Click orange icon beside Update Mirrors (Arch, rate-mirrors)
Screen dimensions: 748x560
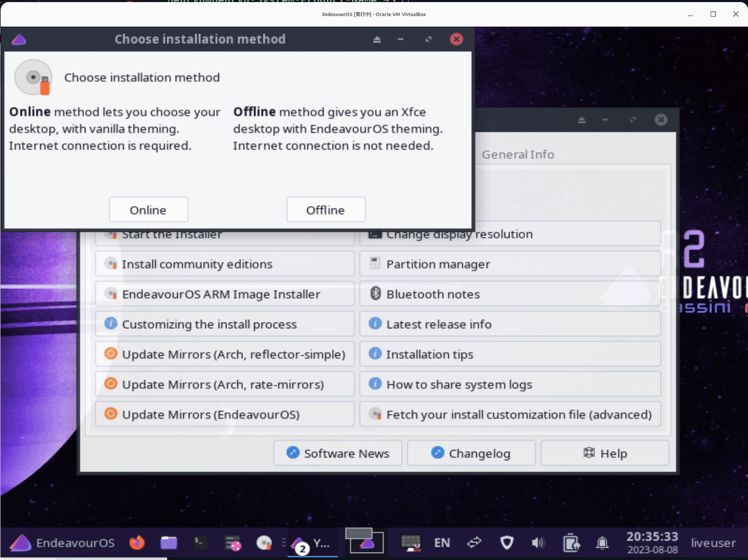click(111, 383)
